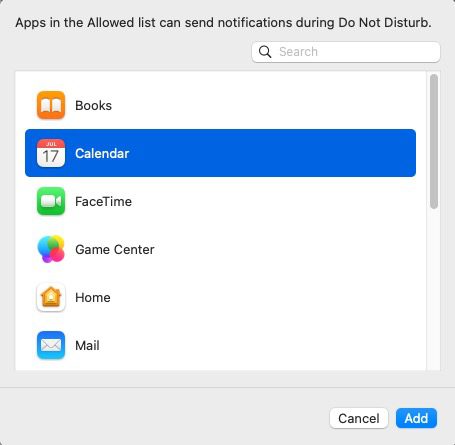Select the Home entry text
The image size is (455, 445).
click(93, 297)
